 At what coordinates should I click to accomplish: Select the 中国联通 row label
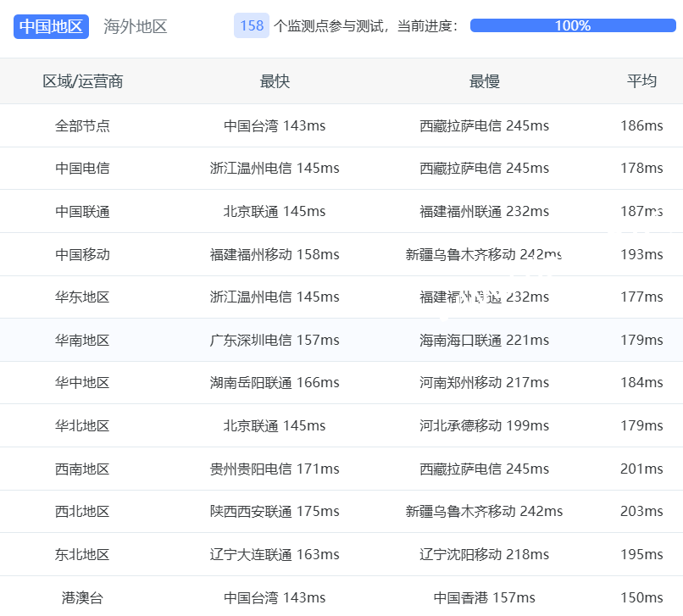[x=82, y=211]
